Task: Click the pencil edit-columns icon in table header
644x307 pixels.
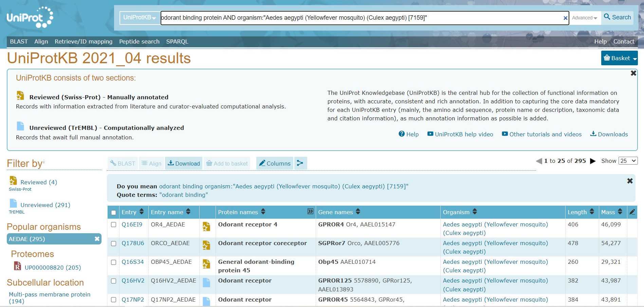Action: [632, 212]
